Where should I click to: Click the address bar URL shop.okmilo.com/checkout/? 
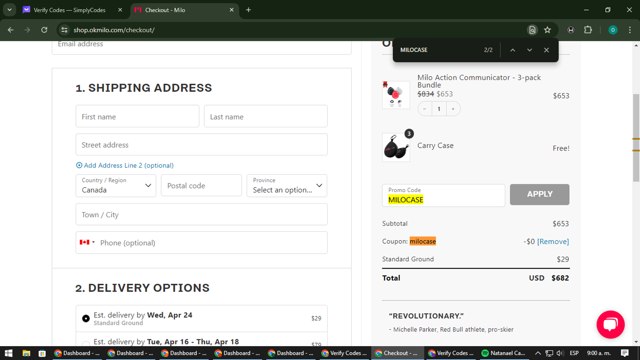point(114,30)
